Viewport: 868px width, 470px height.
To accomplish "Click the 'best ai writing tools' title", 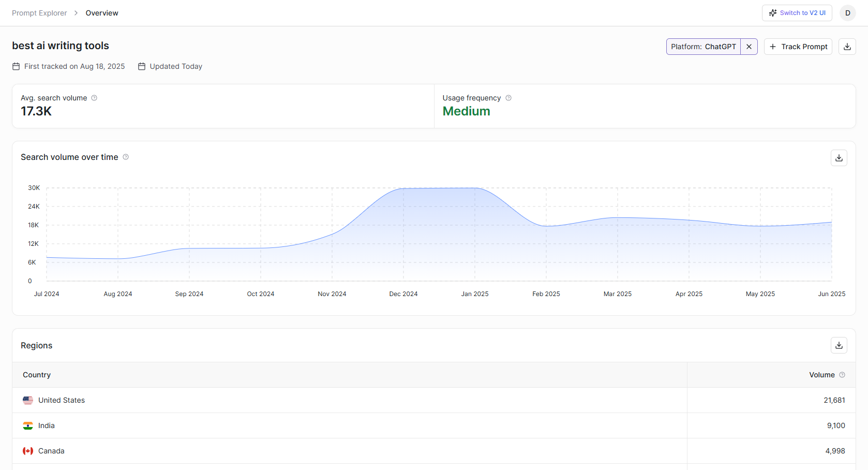I will 61,46.
